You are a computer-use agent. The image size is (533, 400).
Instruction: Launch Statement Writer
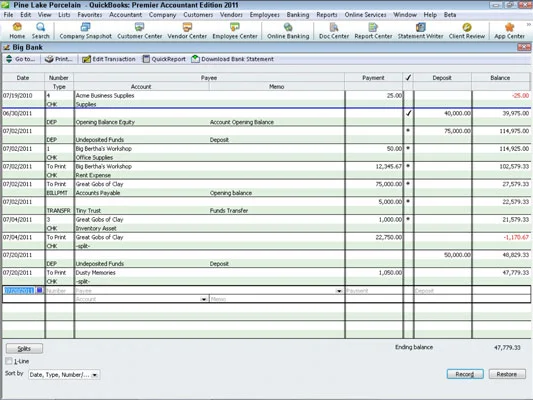point(420,31)
